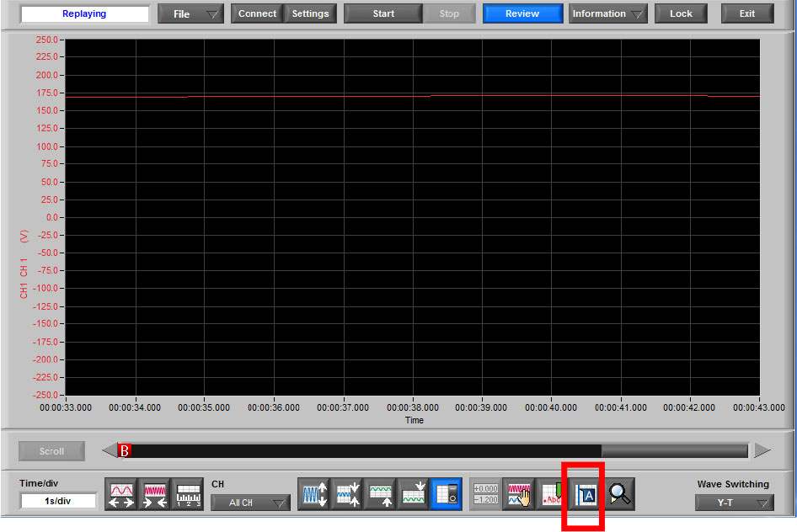Open the File dropdown menu
797x532 pixels.
coord(190,14)
